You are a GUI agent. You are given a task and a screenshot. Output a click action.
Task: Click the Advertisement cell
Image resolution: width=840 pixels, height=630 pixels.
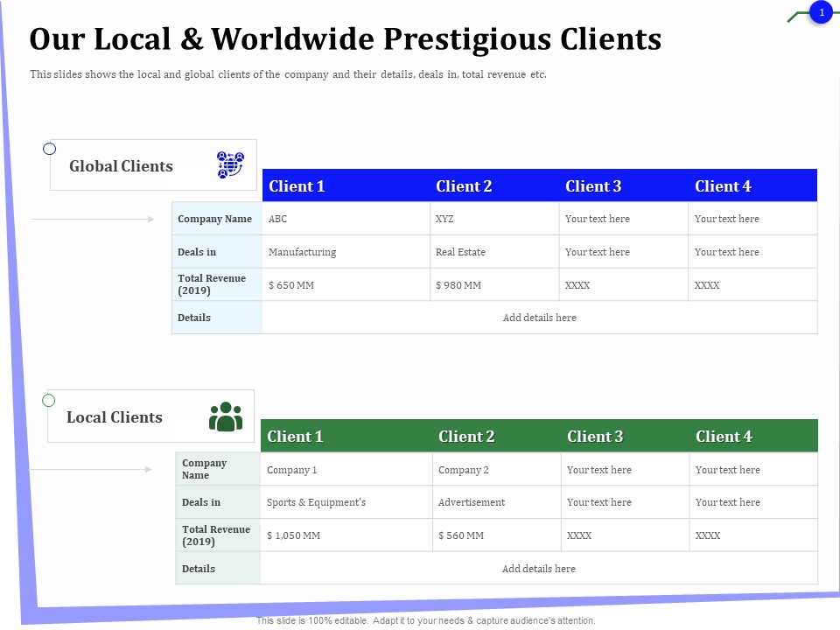click(x=497, y=502)
